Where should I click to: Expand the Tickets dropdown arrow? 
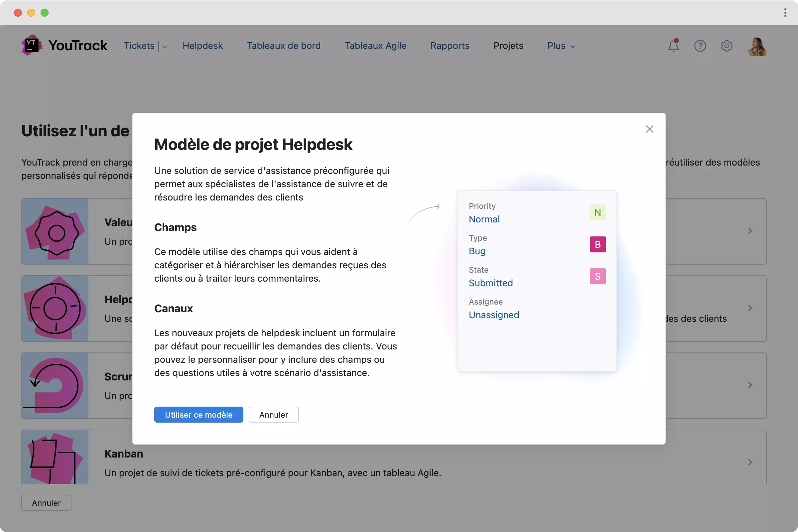[x=165, y=47]
